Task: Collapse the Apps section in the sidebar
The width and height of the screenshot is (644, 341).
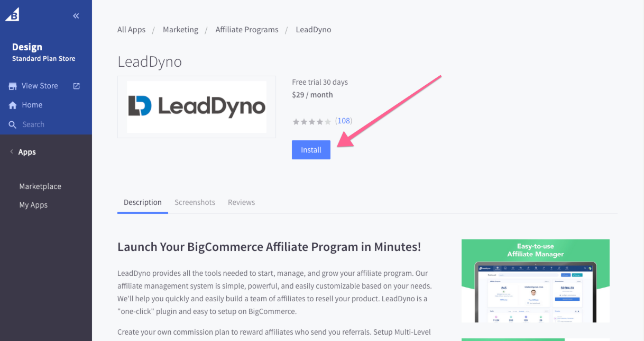Action: (x=12, y=151)
